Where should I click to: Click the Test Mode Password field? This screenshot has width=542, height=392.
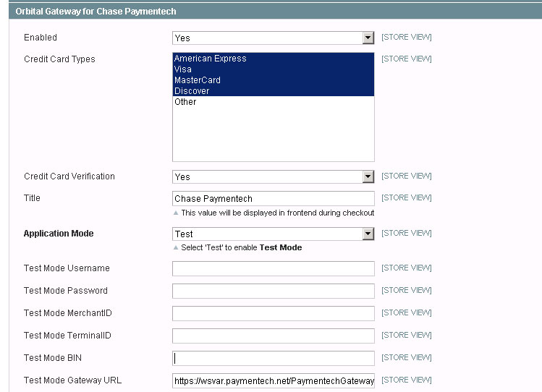click(273, 291)
